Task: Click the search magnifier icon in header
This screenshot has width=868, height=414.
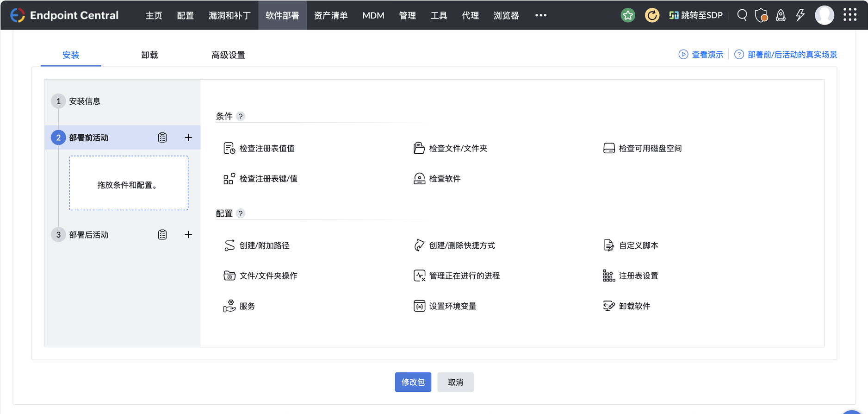Action: [x=742, y=15]
